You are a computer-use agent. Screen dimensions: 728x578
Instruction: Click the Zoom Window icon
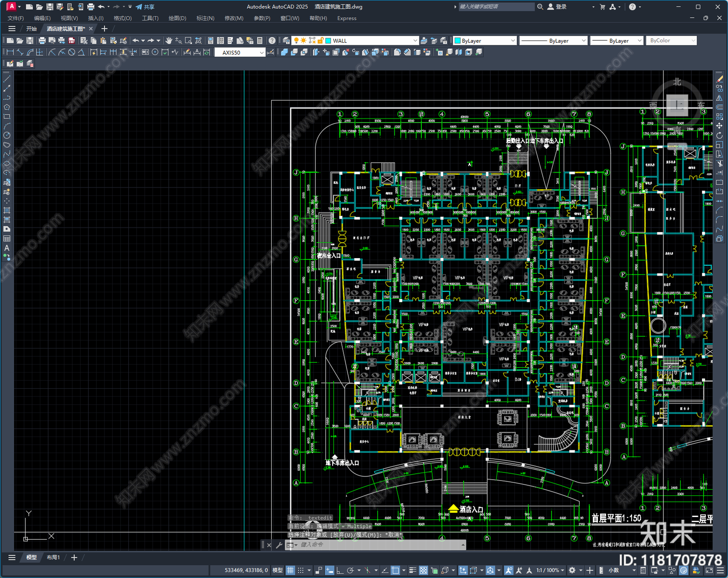188,41
